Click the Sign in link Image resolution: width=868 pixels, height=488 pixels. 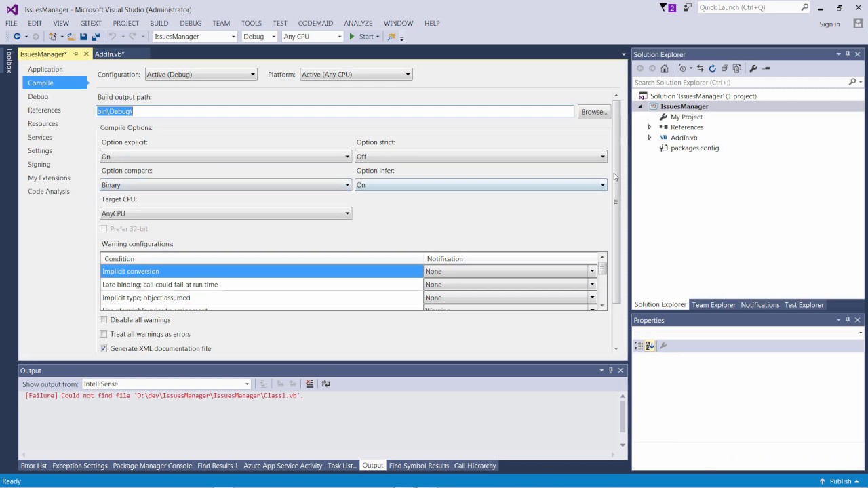point(829,24)
